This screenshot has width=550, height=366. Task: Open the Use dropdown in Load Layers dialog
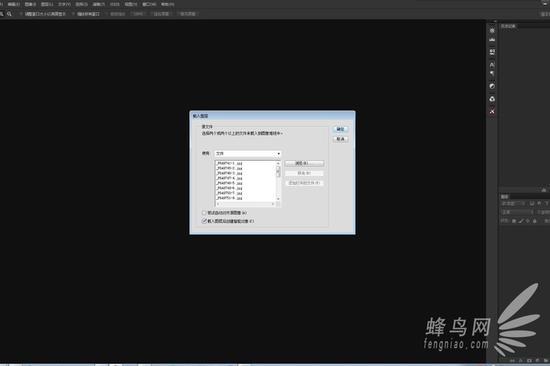pyautogui.click(x=248, y=154)
